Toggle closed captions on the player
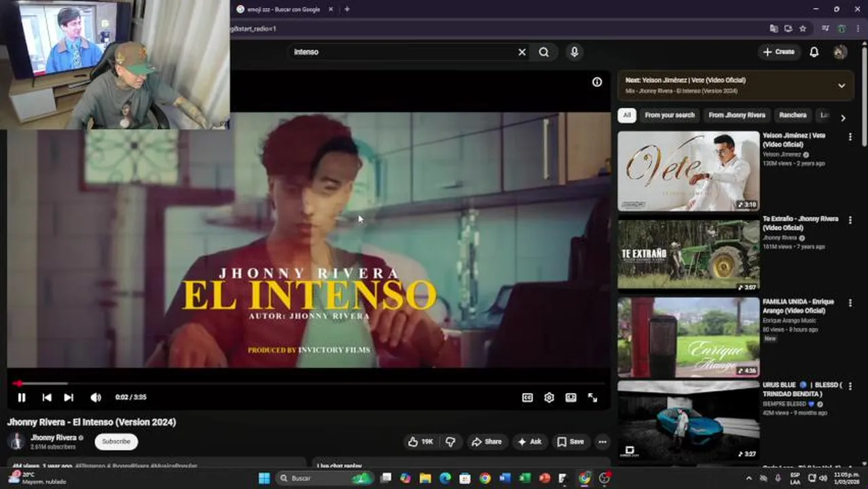 (x=527, y=397)
